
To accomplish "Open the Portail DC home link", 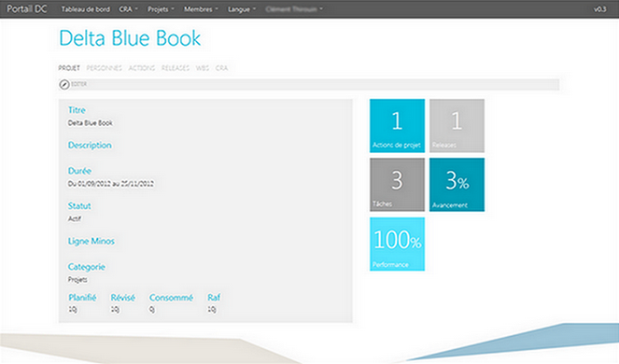I will click(x=27, y=8).
